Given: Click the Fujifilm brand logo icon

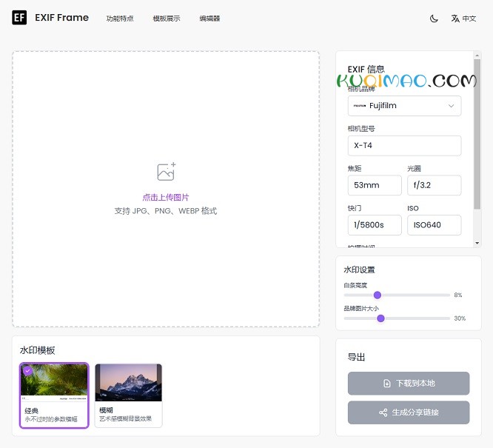Looking at the screenshot, I should (x=360, y=106).
